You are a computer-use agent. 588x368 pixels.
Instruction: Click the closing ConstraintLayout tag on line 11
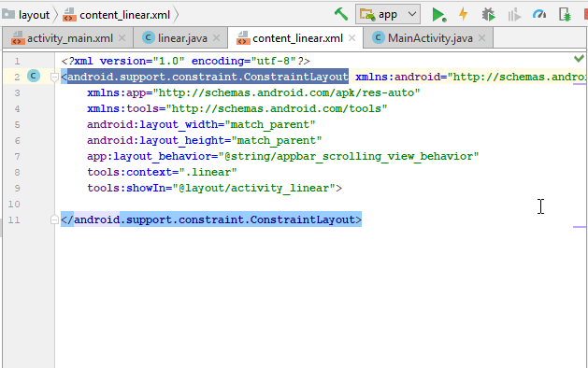[211, 219]
